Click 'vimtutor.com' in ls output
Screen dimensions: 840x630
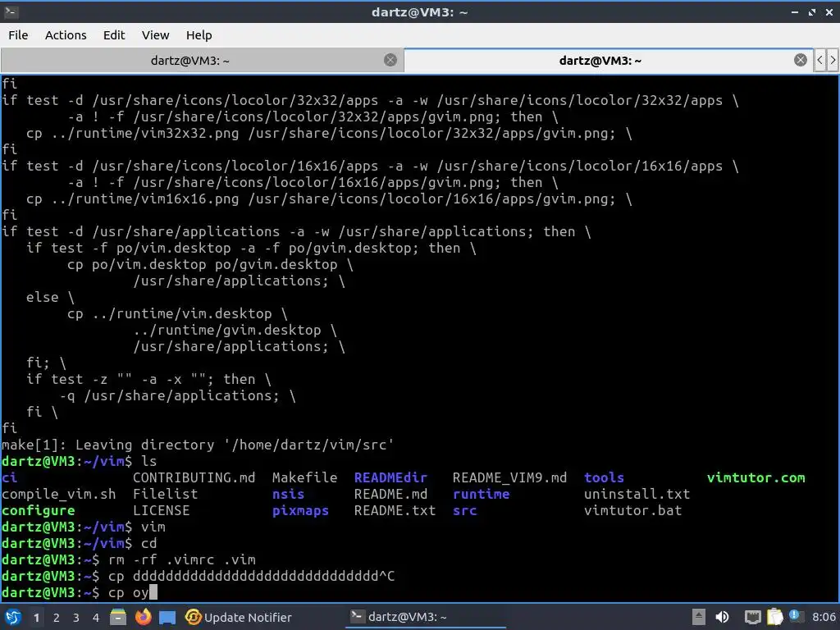[756, 478]
